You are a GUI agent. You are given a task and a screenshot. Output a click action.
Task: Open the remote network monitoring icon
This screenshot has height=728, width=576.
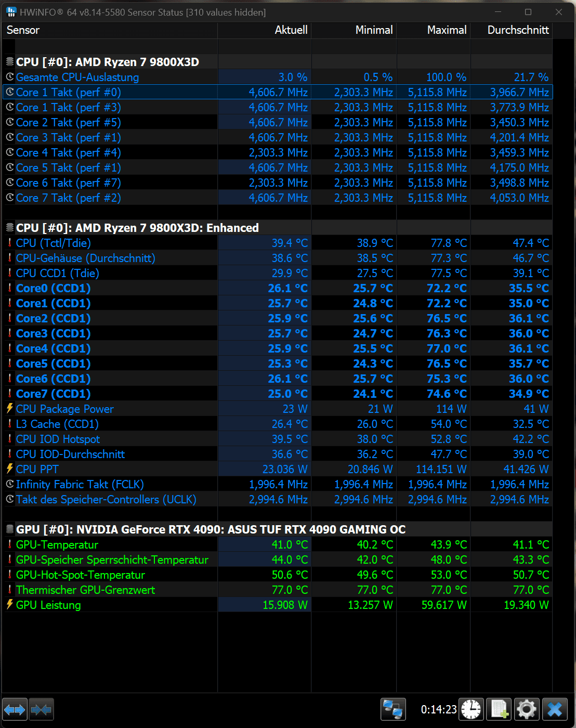click(393, 709)
